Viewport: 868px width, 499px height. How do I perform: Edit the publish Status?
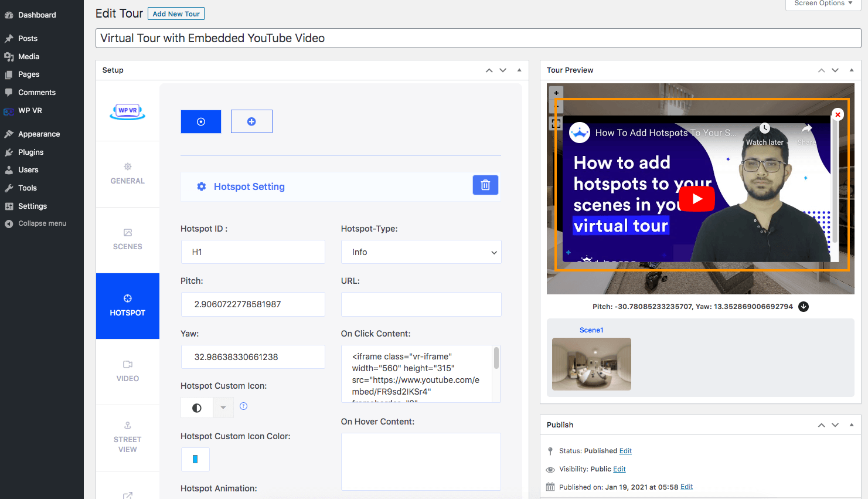(x=625, y=451)
